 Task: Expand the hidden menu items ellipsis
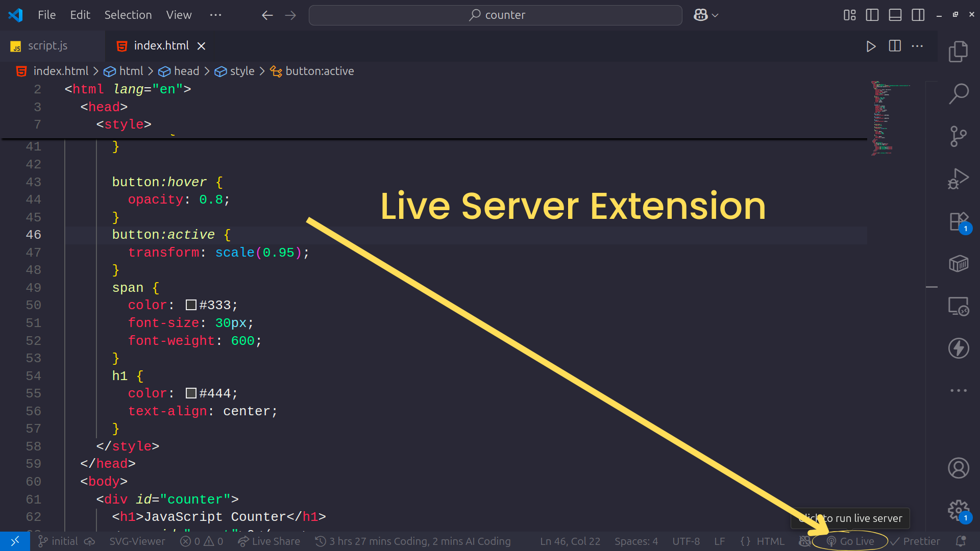tap(215, 15)
